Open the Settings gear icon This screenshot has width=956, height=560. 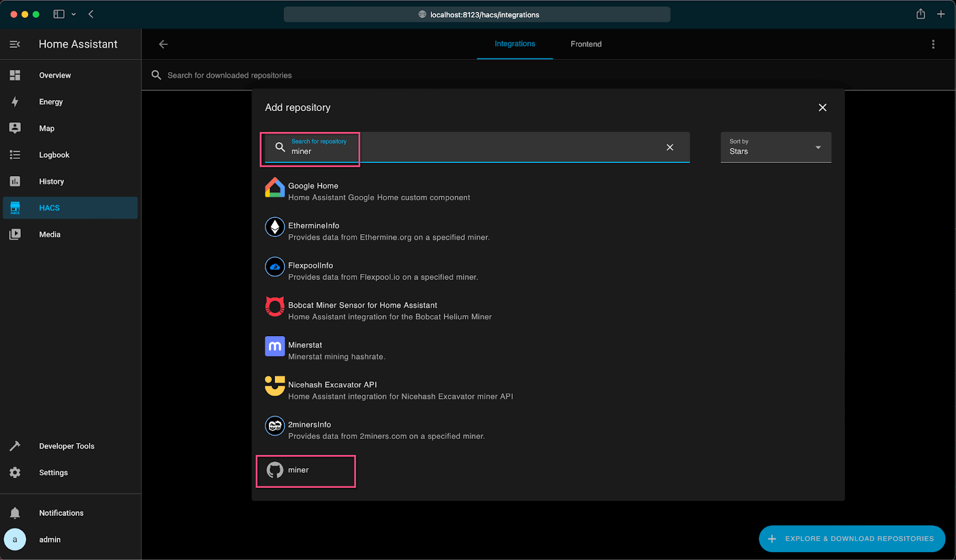coord(15,472)
